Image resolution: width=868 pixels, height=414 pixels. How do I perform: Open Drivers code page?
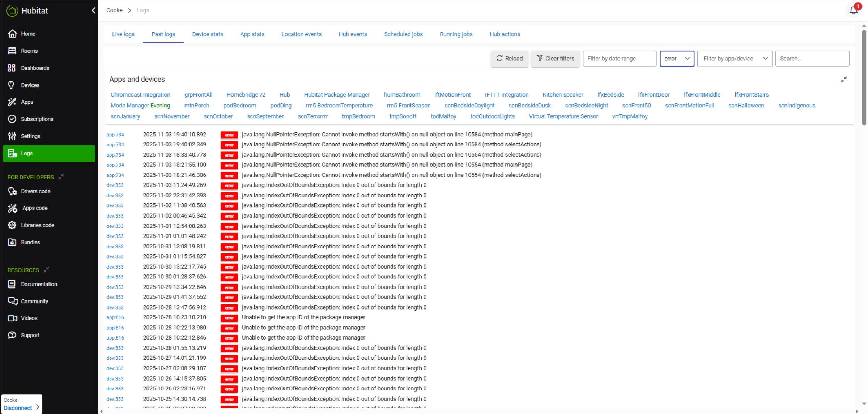coord(35,191)
